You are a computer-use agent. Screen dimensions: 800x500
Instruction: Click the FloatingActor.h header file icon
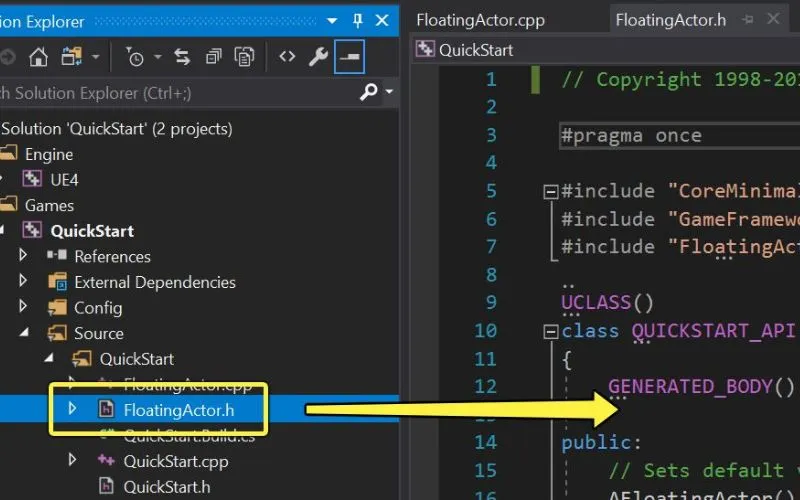(106, 409)
